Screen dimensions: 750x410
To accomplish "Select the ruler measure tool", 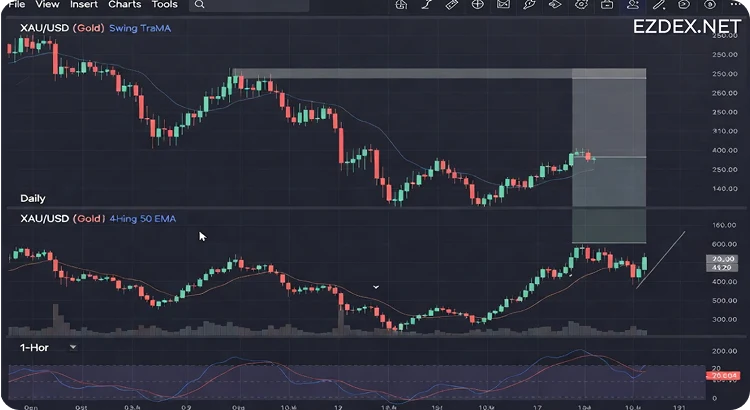I will click(x=452, y=4).
